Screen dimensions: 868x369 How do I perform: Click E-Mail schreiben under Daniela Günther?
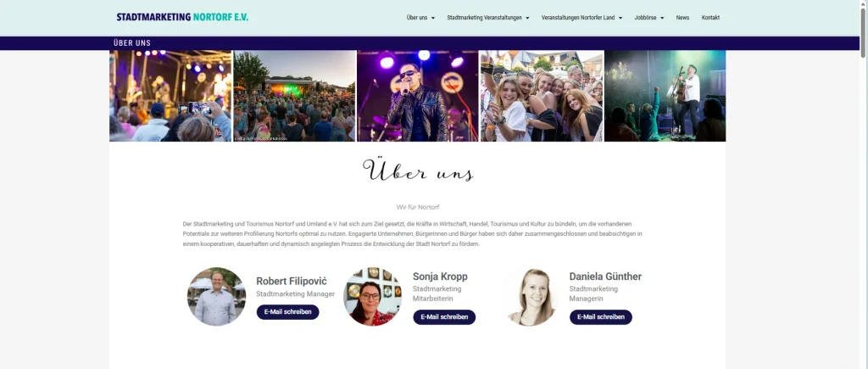pos(601,317)
